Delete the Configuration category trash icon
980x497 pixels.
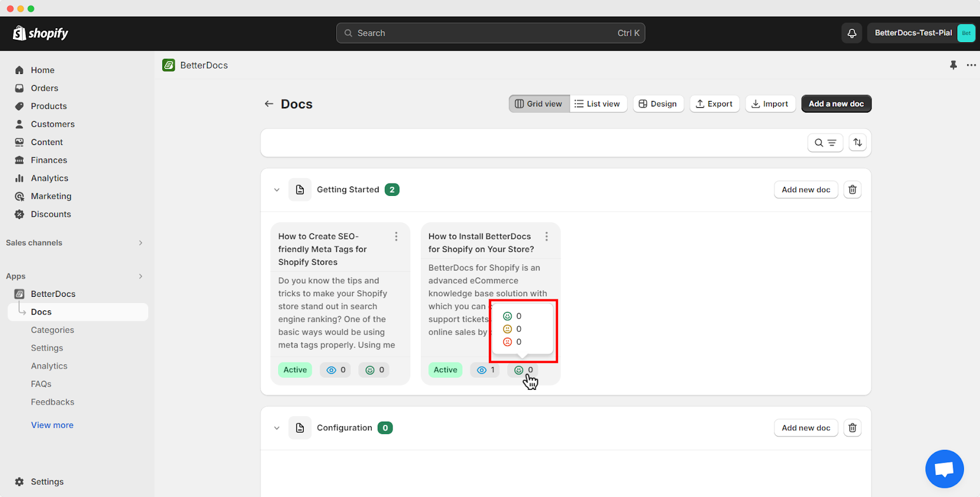(x=852, y=428)
